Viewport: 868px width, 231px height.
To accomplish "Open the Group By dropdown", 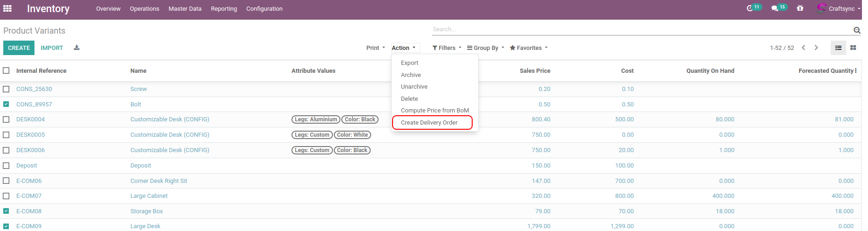I will click(x=486, y=48).
